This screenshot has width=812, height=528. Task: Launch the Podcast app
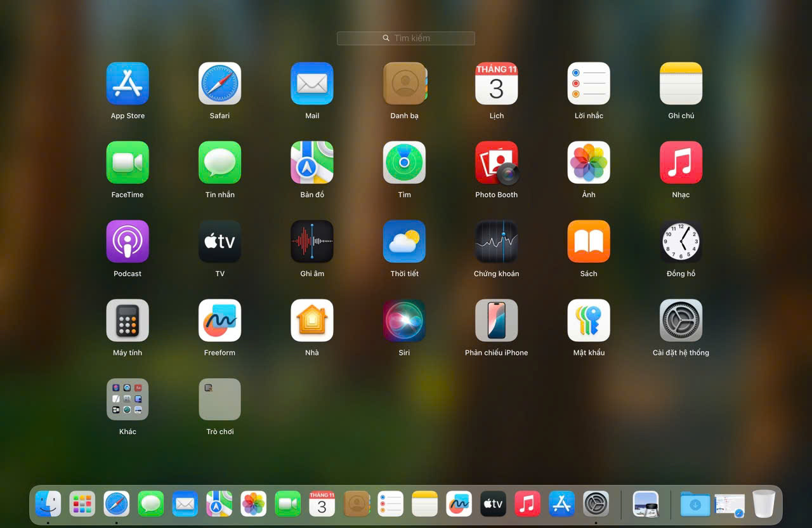coord(128,241)
